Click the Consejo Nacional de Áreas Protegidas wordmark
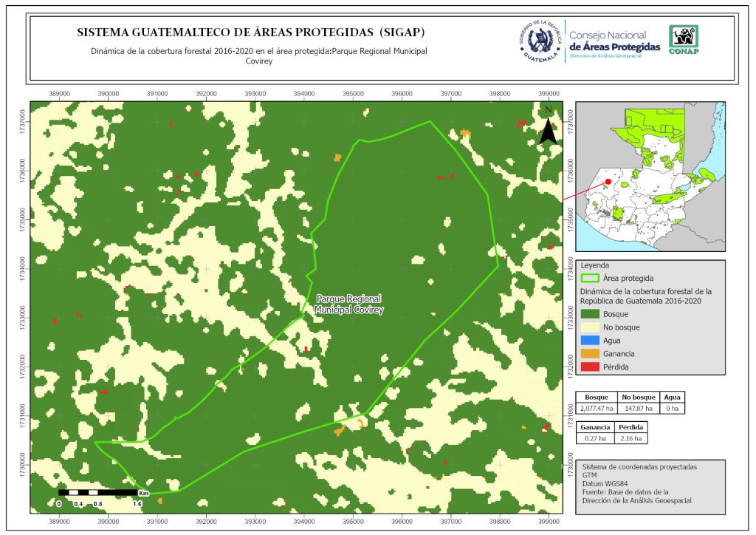756x535 pixels. click(614, 41)
